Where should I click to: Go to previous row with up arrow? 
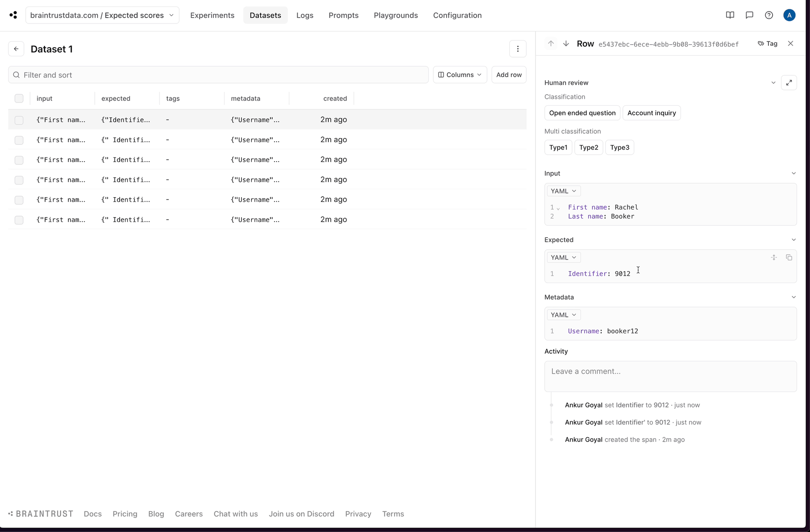tap(551, 43)
